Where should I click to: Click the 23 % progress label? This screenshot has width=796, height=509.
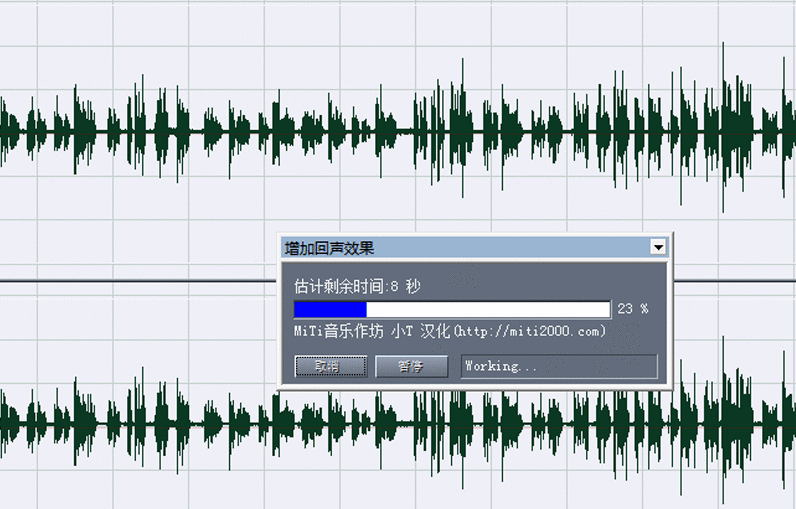coord(632,309)
